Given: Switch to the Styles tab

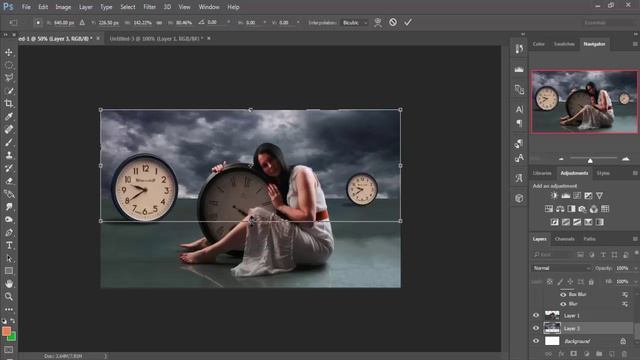Looking at the screenshot, I should [x=603, y=173].
